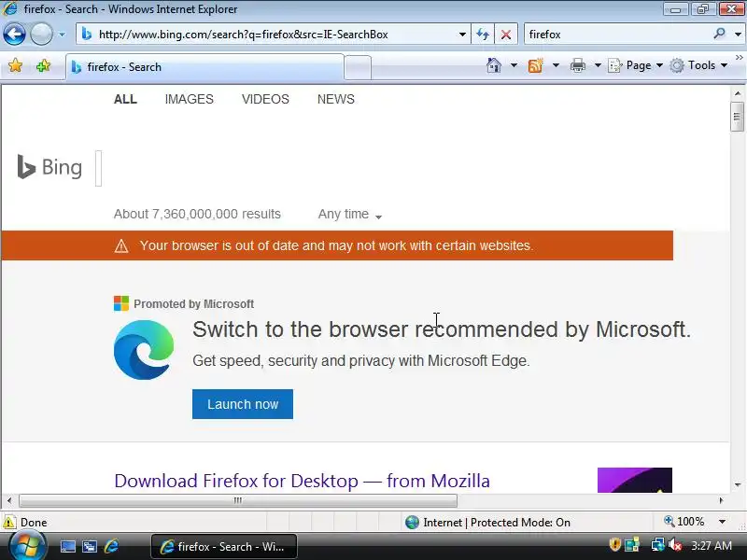Viewport: 747px width, 560px height.
Task: Click Switch between windows icon
Action: click(x=90, y=546)
